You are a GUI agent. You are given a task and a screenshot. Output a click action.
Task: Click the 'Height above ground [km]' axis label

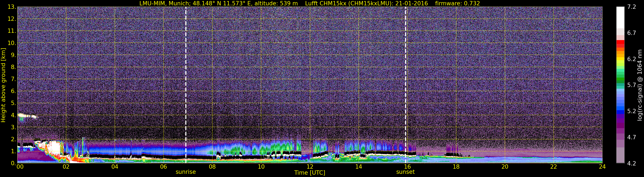pos(3,85)
